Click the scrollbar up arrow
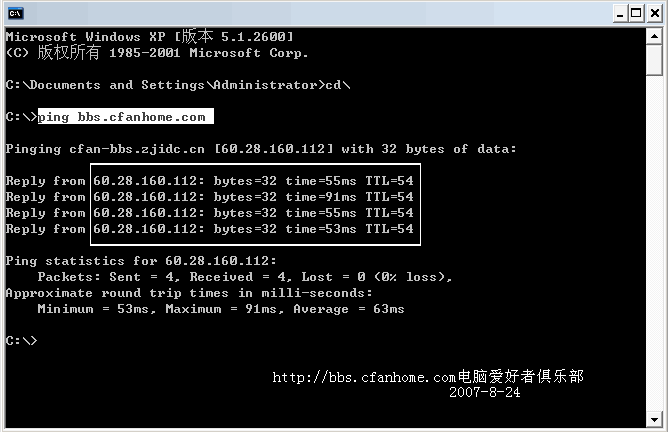668x432 pixels. pos(655,37)
